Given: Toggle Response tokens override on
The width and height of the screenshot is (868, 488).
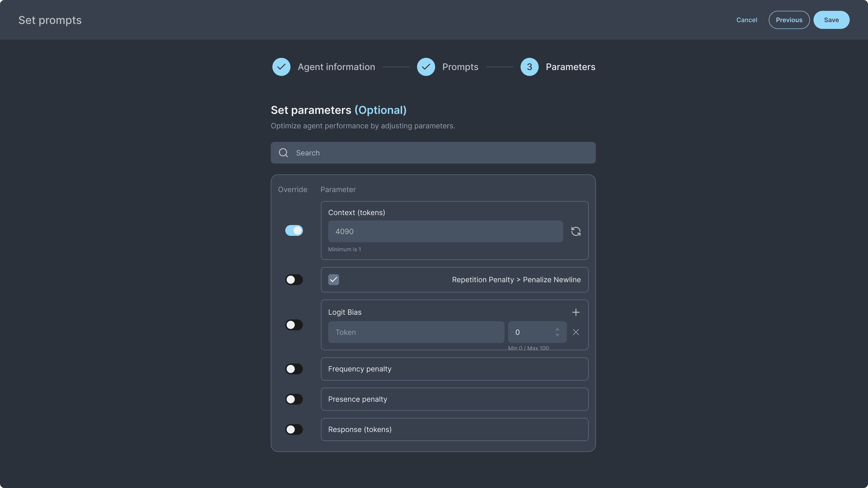Looking at the screenshot, I should click(294, 429).
